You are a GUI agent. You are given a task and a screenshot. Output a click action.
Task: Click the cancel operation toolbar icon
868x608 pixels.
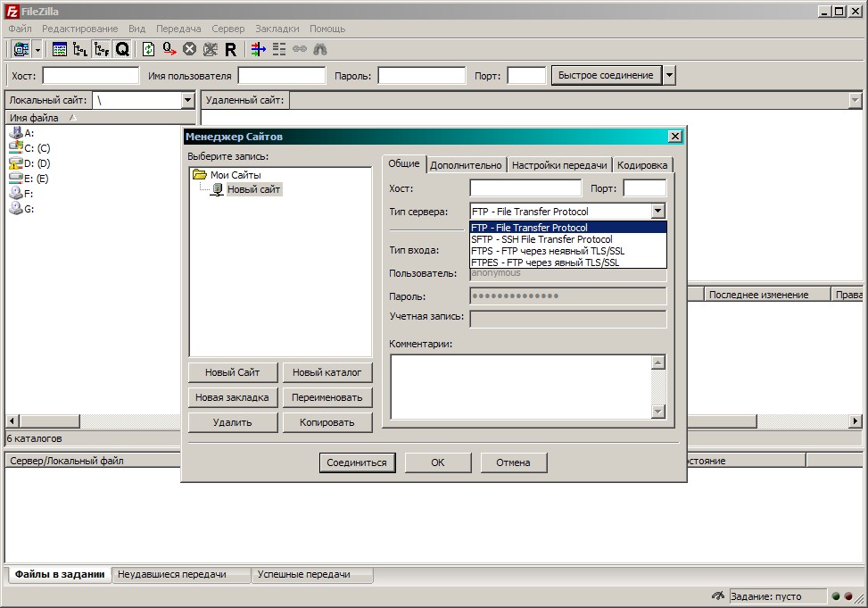[189, 50]
